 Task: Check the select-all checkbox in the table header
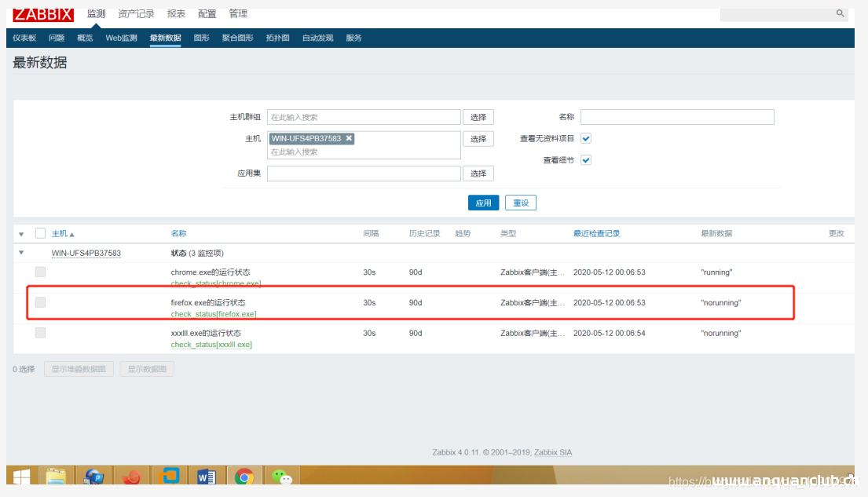(x=40, y=233)
